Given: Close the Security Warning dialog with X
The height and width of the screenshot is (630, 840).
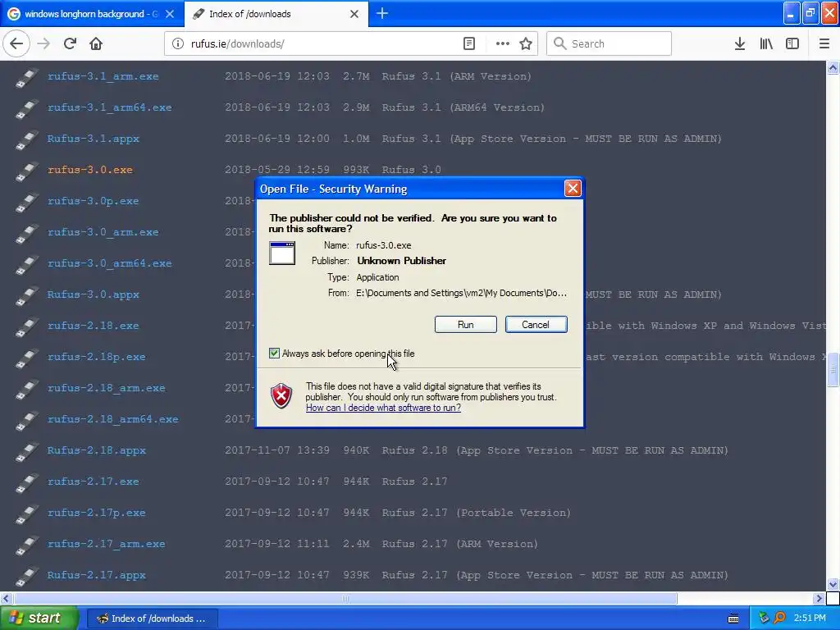Looking at the screenshot, I should click(x=573, y=189).
